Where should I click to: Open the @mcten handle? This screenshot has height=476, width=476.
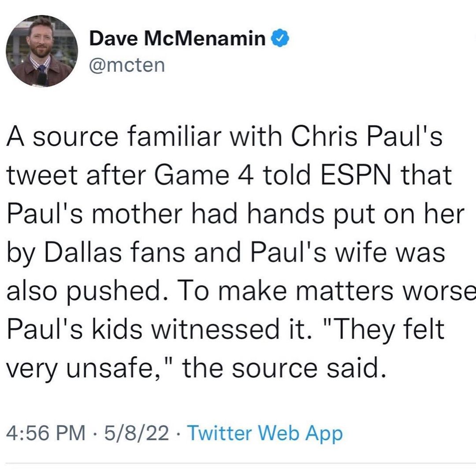coord(127,66)
